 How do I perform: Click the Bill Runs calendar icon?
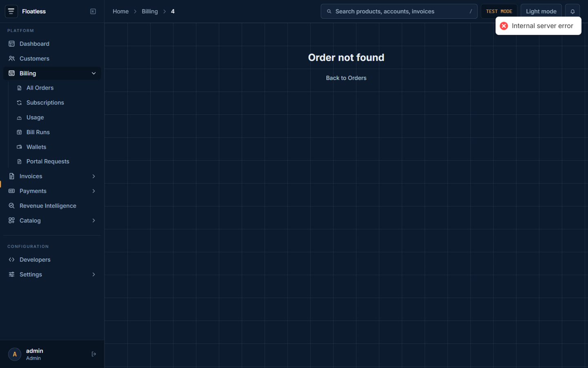[x=19, y=132]
